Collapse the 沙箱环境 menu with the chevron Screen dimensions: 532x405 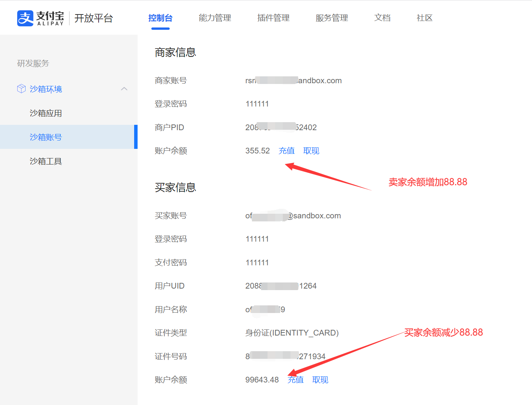[124, 89]
